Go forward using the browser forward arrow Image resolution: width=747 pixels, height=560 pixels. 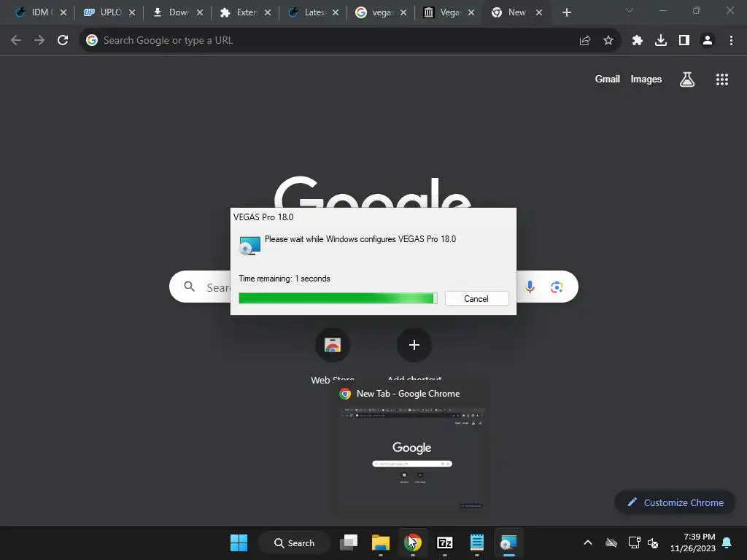(x=39, y=41)
